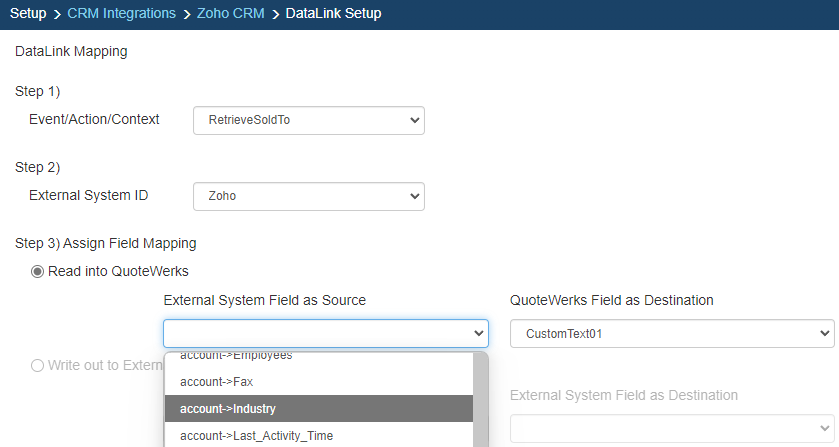839x447 pixels.
Task: Select the DataLink Setup breadcrumb item
Action: pos(333,14)
